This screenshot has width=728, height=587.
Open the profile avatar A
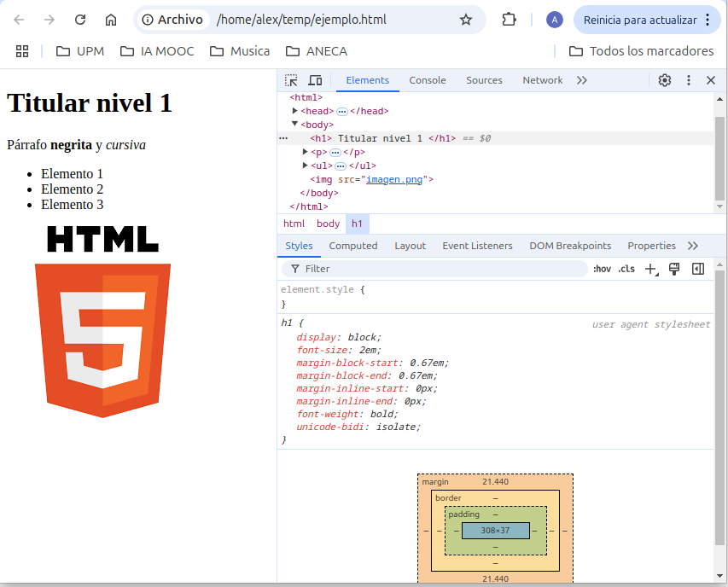[x=555, y=20]
